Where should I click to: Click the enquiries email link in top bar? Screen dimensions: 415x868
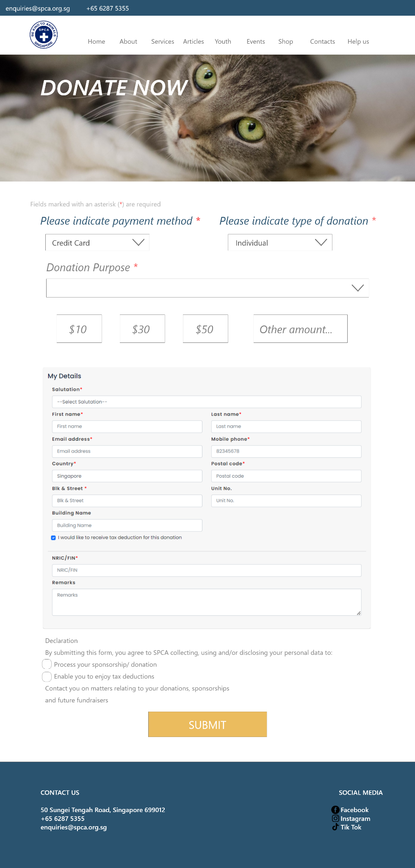pyautogui.click(x=38, y=8)
